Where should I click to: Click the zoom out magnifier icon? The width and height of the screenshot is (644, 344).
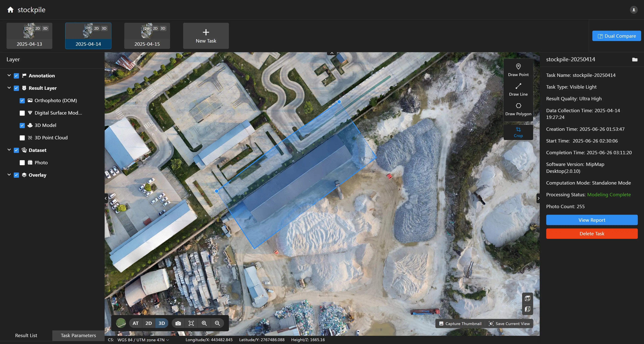click(x=217, y=323)
